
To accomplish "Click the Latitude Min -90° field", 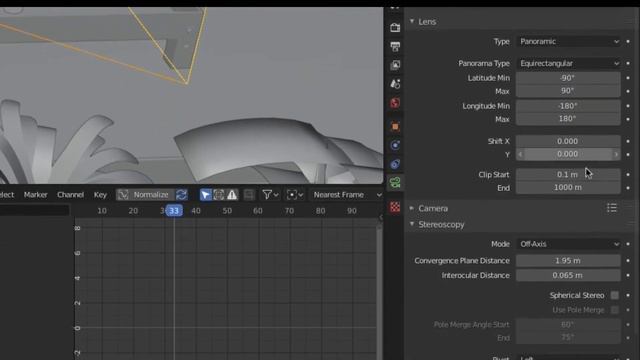I will point(568,78).
